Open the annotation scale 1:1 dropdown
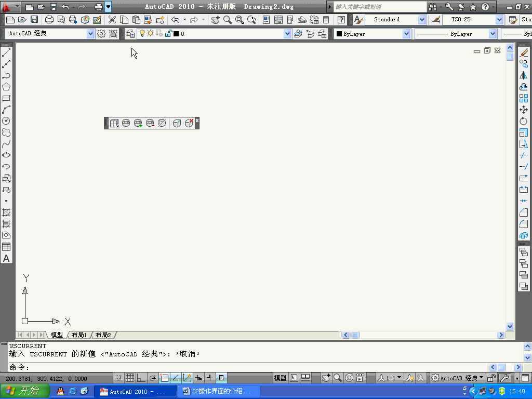 pyautogui.click(x=391, y=378)
